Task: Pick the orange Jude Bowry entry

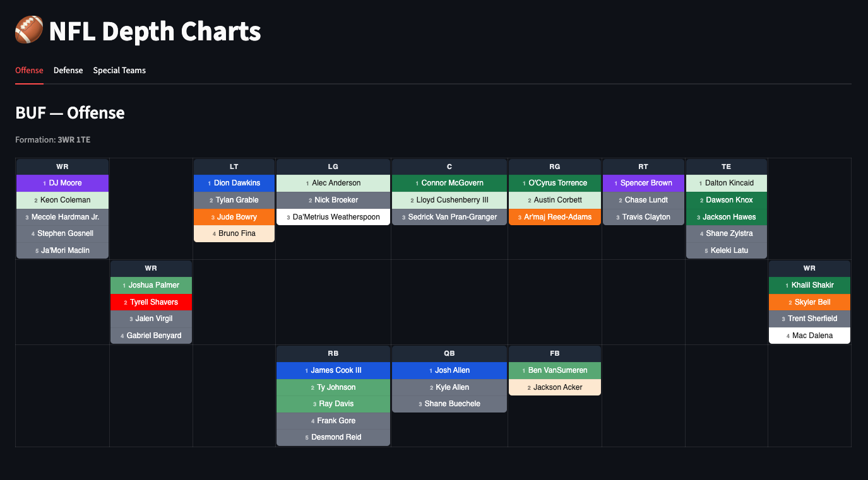Action: coord(234,217)
